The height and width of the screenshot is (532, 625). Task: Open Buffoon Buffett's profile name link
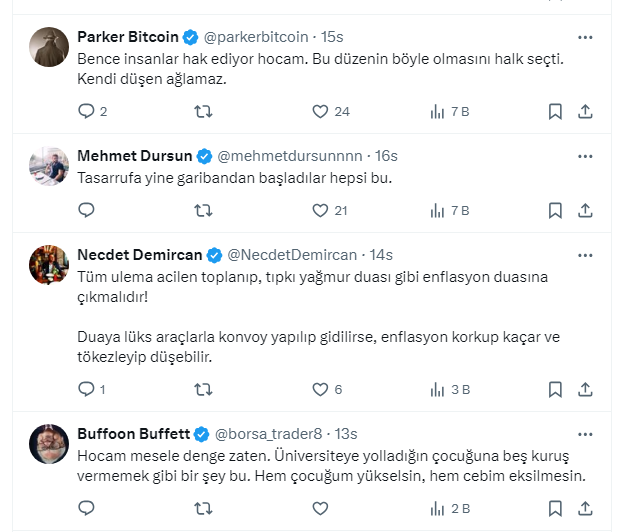click(133, 433)
